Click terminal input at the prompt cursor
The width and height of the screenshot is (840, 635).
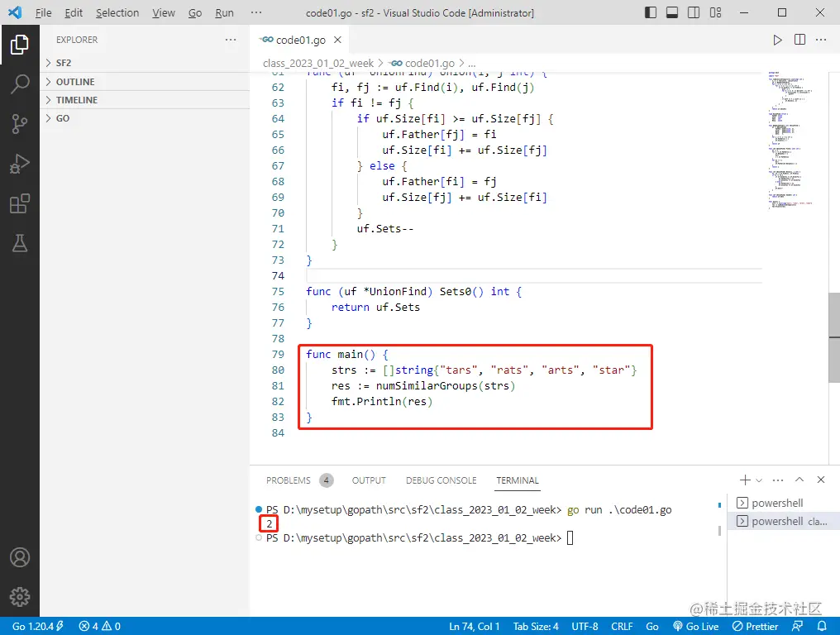tap(570, 537)
